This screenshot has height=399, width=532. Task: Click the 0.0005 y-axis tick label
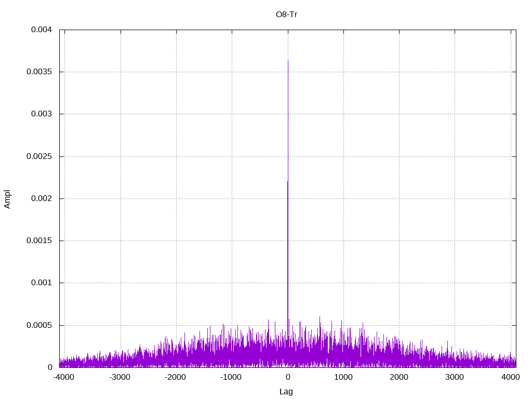39,325
